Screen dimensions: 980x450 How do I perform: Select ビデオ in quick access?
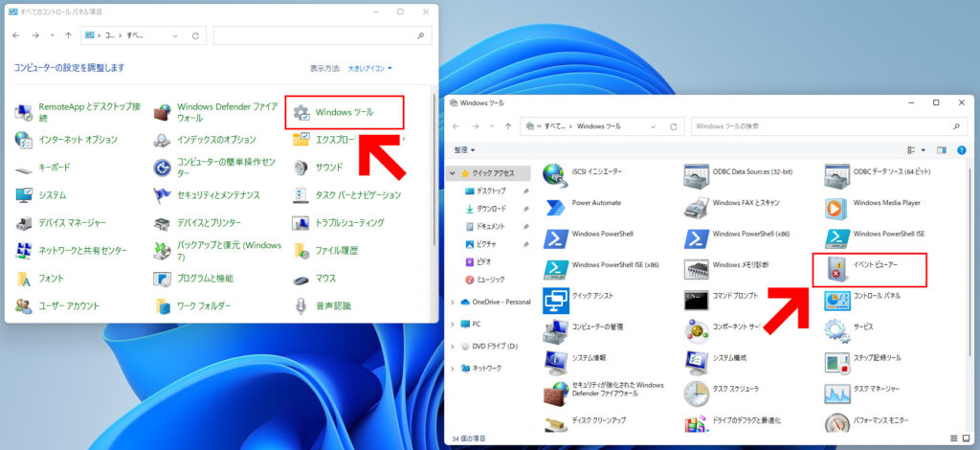pos(479,262)
